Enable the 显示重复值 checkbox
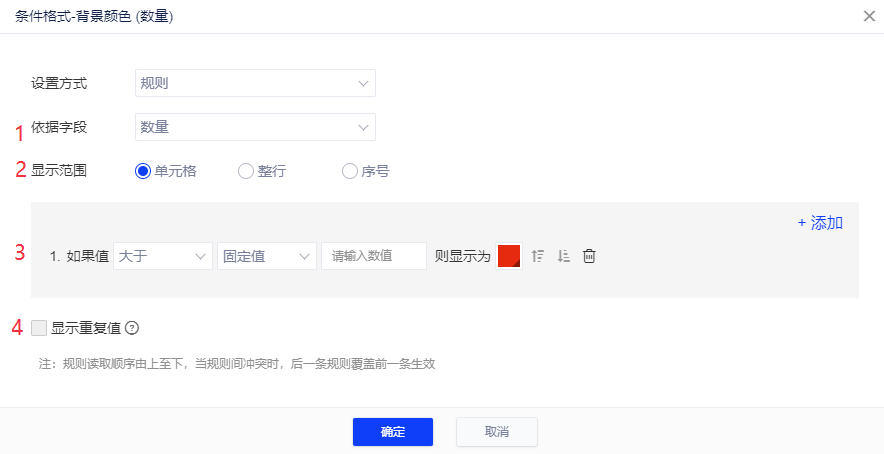 [x=39, y=327]
